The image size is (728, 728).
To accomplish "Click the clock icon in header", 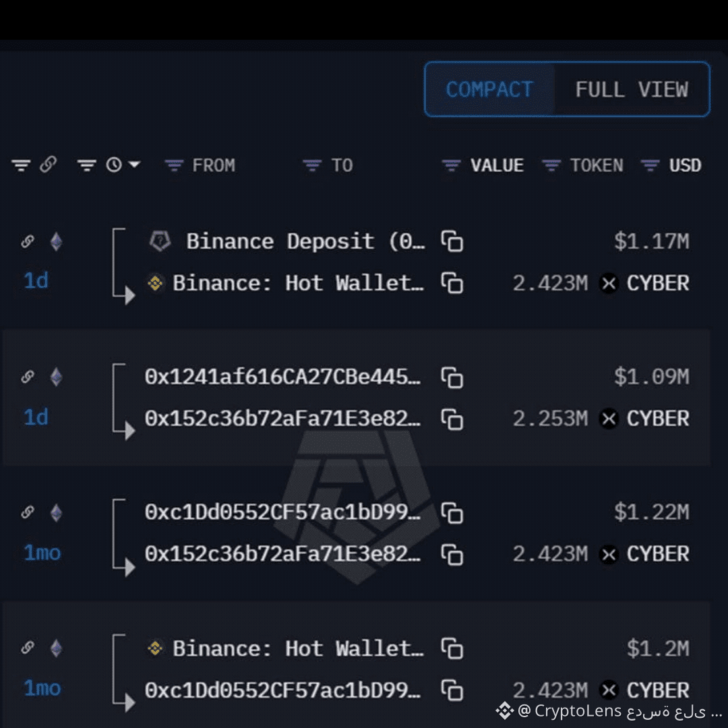I will coord(114,164).
